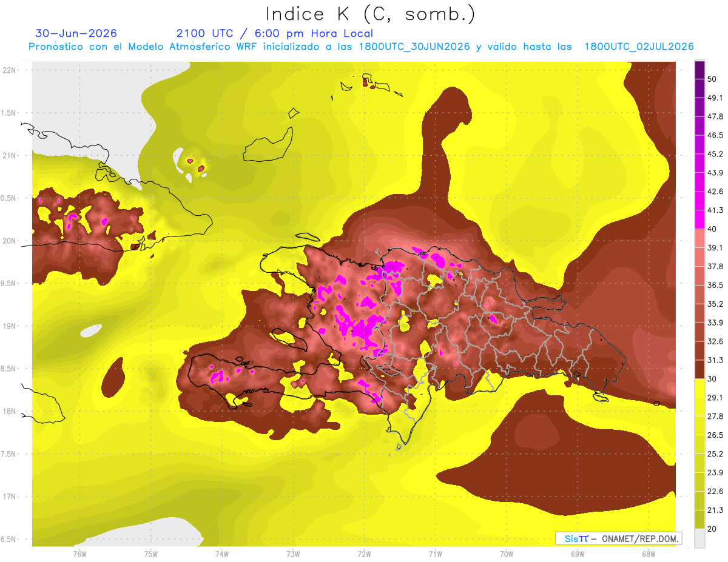Click the 69W longitude axis label
This screenshot has height=562, width=728.
click(578, 554)
